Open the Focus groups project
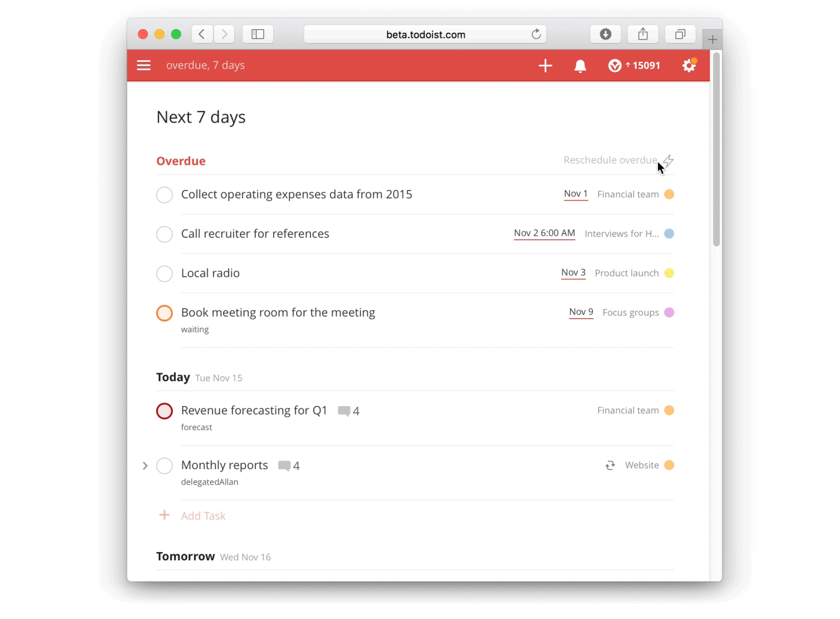 [x=631, y=313]
